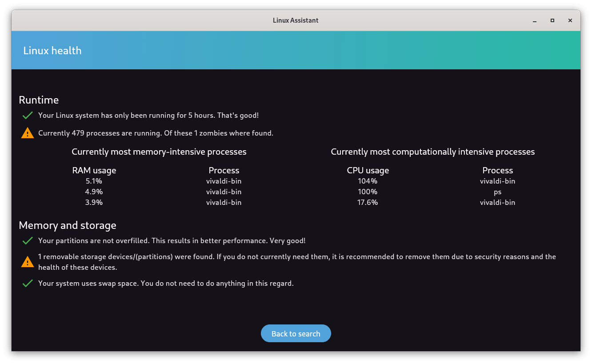592x364 pixels.
Task: Select the Runtime section heading
Action: [39, 100]
